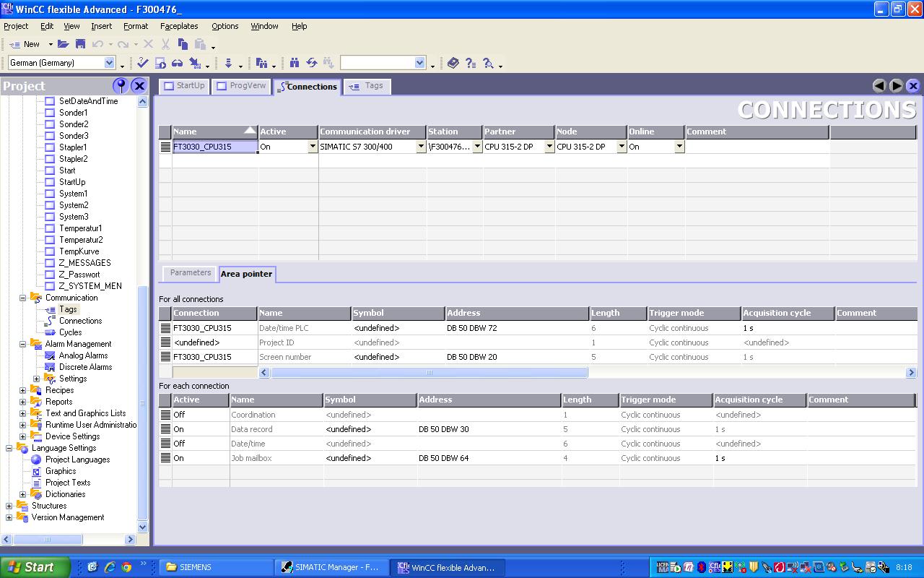Open the Partner CPU 315-2 DP dropdown

(x=549, y=147)
